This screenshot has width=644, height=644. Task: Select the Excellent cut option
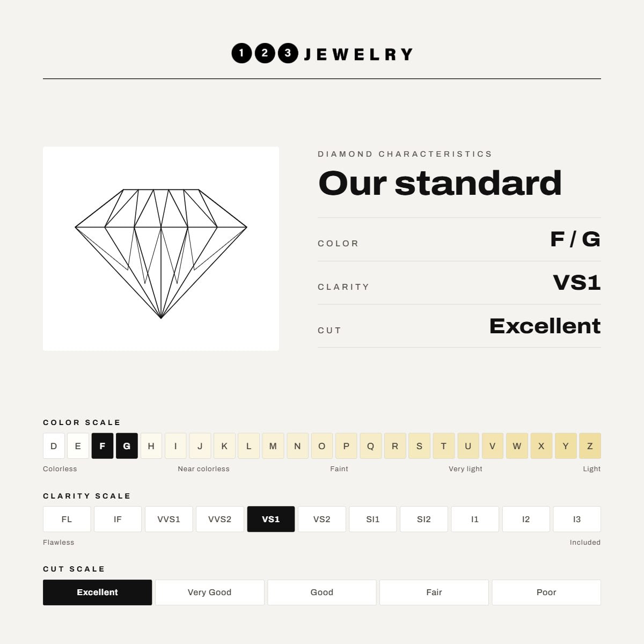pyautogui.click(x=97, y=592)
